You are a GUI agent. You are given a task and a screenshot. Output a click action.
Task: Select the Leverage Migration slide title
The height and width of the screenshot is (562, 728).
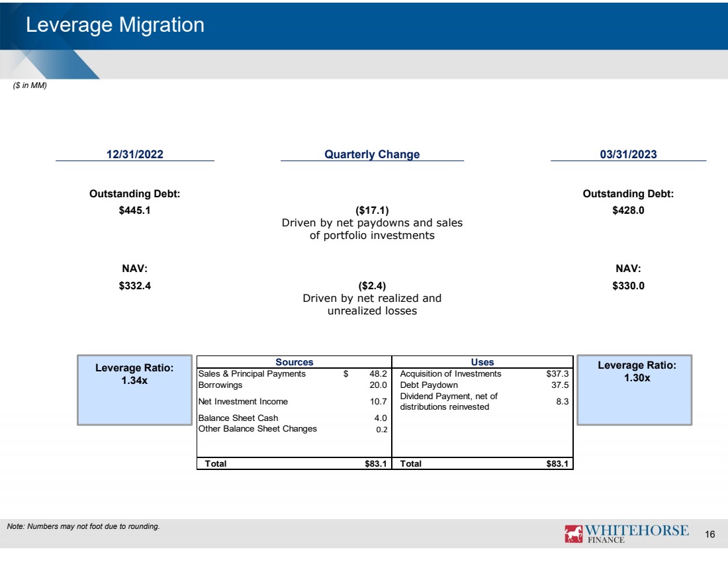pyautogui.click(x=114, y=25)
